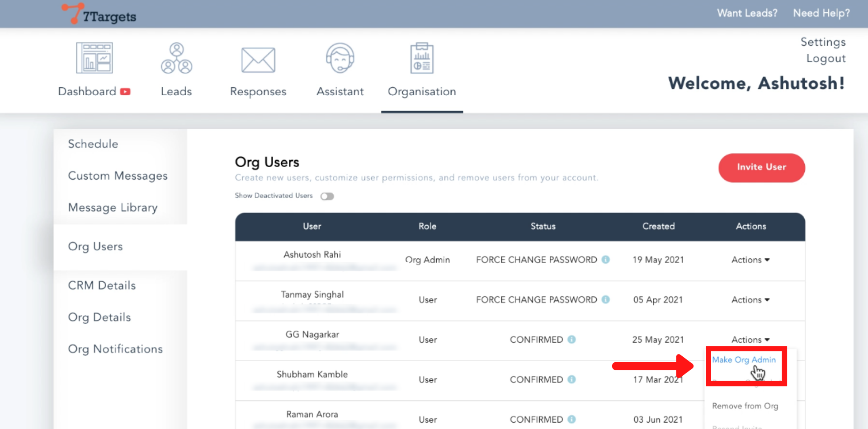Open the Dashboard icon
Viewport: 868px width, 429px height.
(x=94, y=58)
